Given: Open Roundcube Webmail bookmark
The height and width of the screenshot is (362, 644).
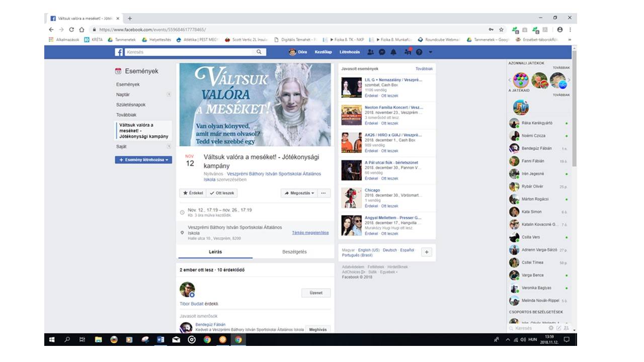Looking at the screenshot, I should tap(439, 40).
